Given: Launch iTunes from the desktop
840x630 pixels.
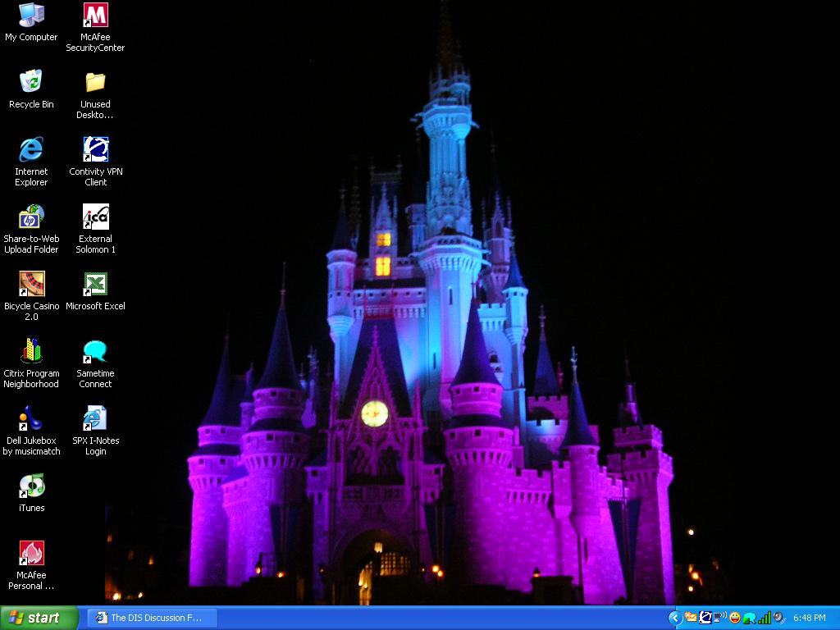Looking at the screenshot, I should [x=31, y=493].
